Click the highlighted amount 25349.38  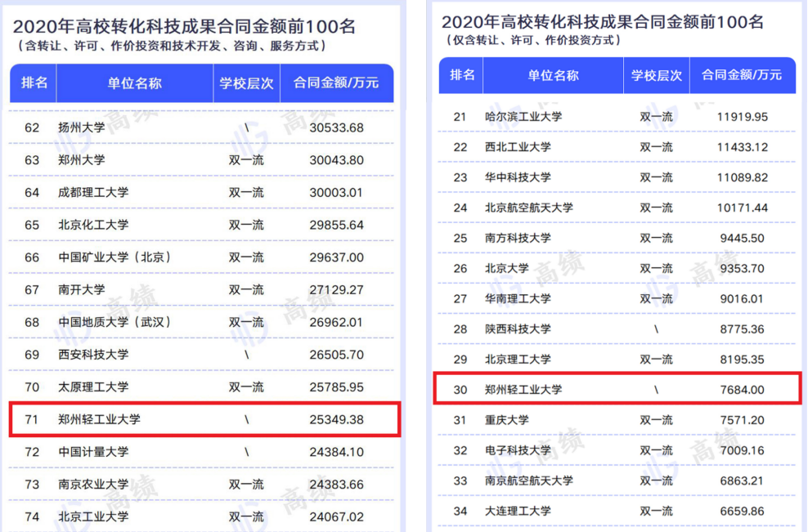336,419
